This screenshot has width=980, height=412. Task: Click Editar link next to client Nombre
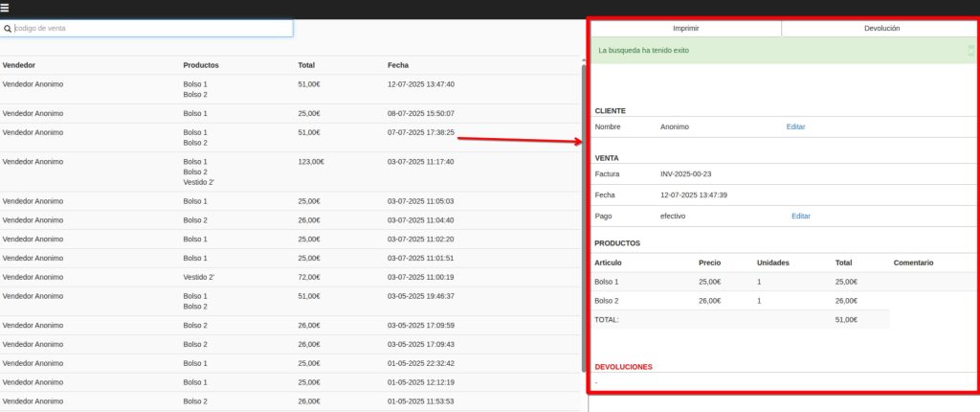coord(795,126)
